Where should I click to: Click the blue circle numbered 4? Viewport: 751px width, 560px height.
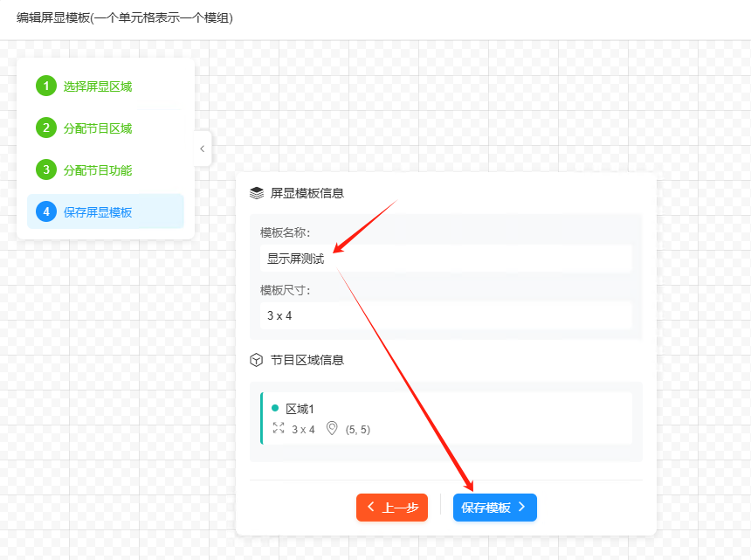[x=46, y=211]
